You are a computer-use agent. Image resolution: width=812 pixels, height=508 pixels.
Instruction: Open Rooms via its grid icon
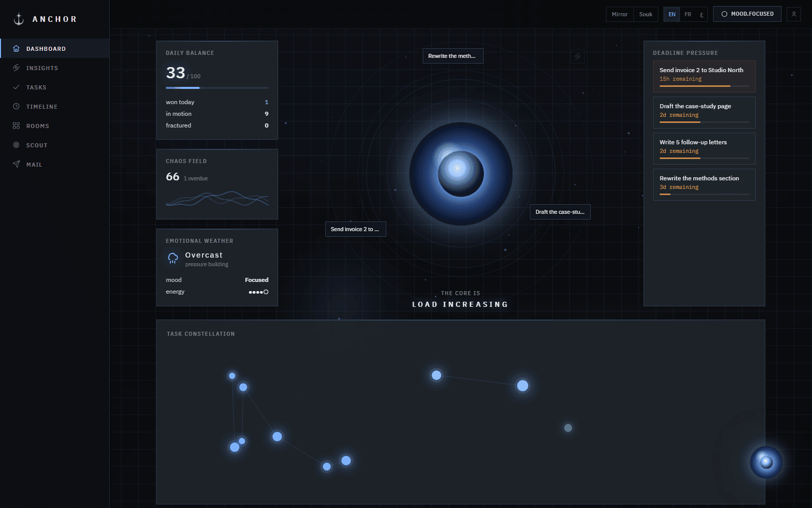(x=16, y=126)
